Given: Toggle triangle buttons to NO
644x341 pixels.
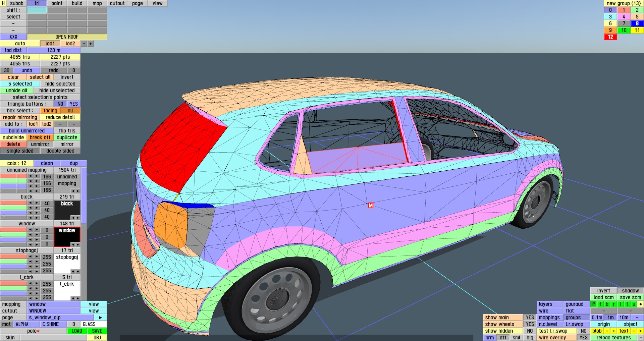Looking at the screenshot, I should pyautogui.click(x=60, y=104).
